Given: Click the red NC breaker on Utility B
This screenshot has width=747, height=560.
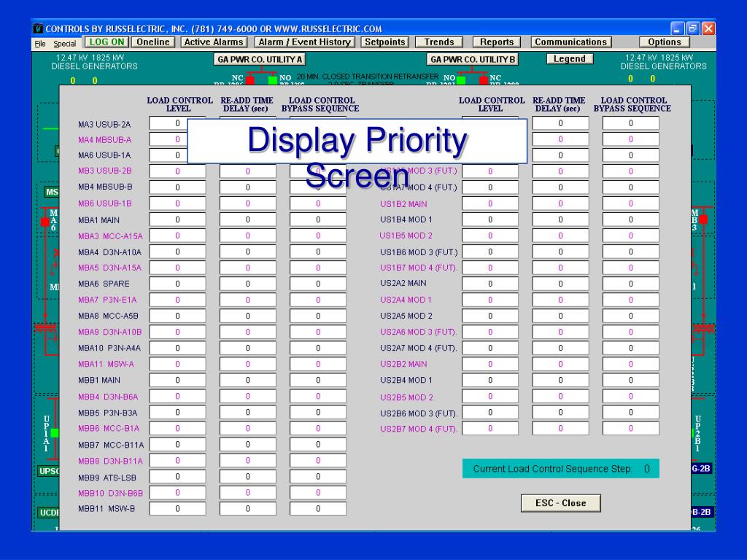Looking at the screenshot, I should tap(484, 80).
